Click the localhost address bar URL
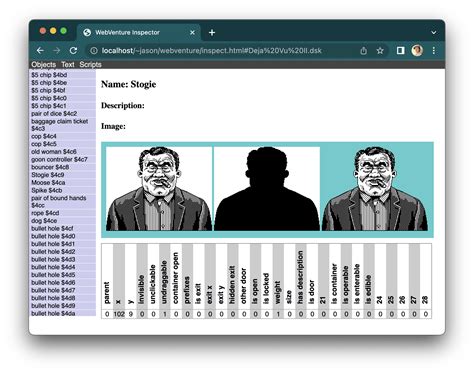Viewport: 474px width, 373px height. [x=212, y=51]
